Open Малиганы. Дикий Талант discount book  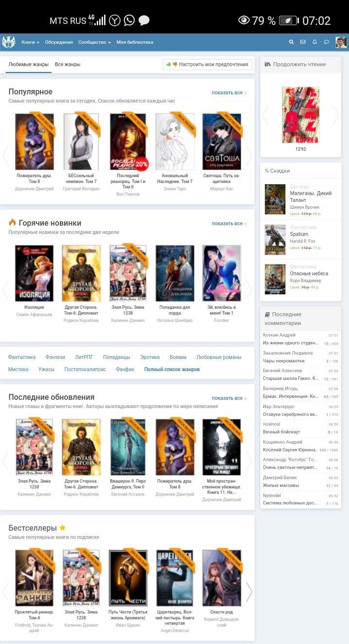point(311,197)
